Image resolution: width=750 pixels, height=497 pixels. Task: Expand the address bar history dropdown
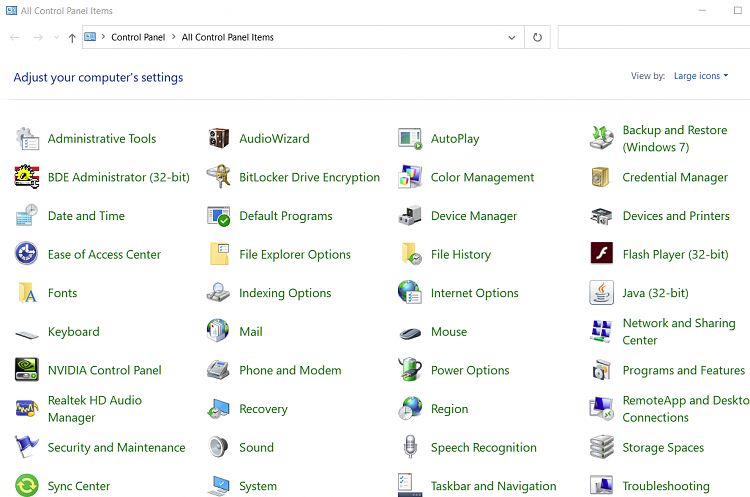(x=512, y=37)
